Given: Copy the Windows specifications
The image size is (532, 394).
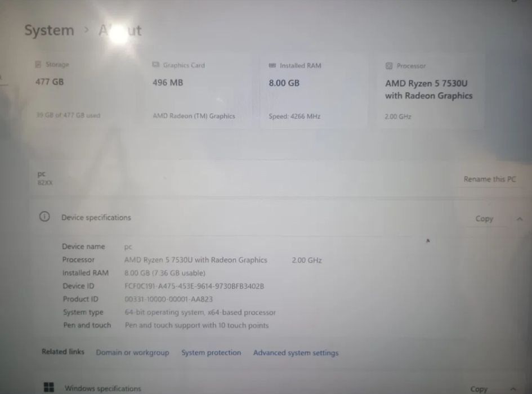Looking at the screenshot, I should pyautogui.click(x=479, y=389).
